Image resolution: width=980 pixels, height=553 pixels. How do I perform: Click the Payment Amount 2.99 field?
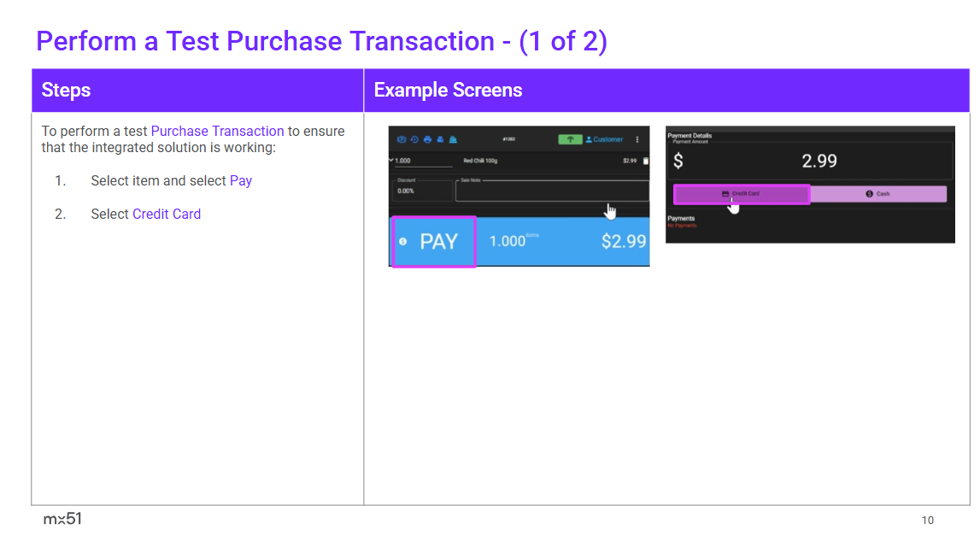[x=809, y=161]
